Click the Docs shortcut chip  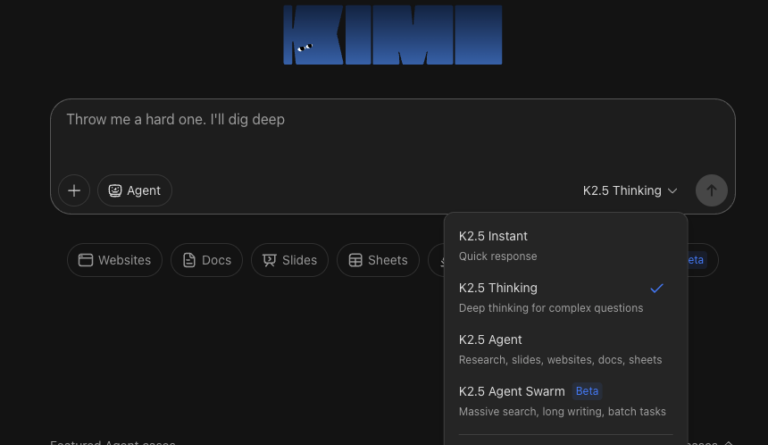pos(207,260)
